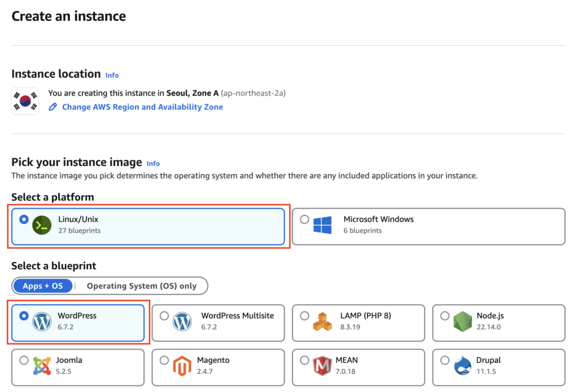
Task: Open Info link next to Instance location
Action: [112, 75]
